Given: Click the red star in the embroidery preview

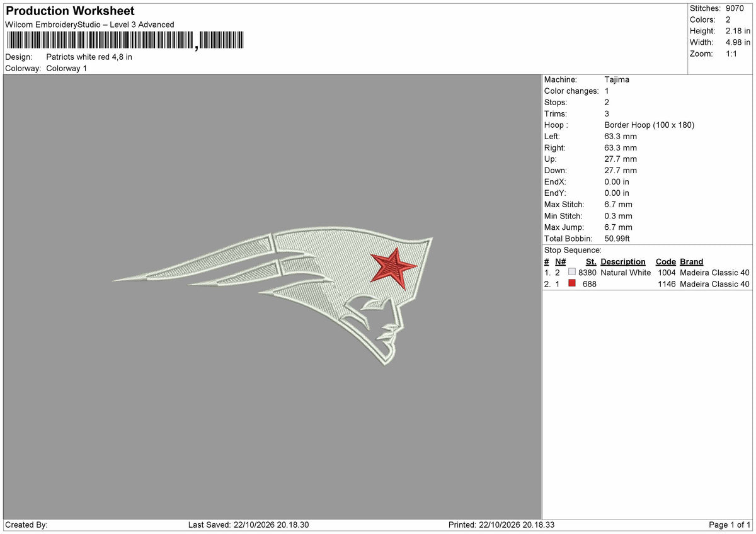Looking at the screenshot, I should (x=394, y=268).
